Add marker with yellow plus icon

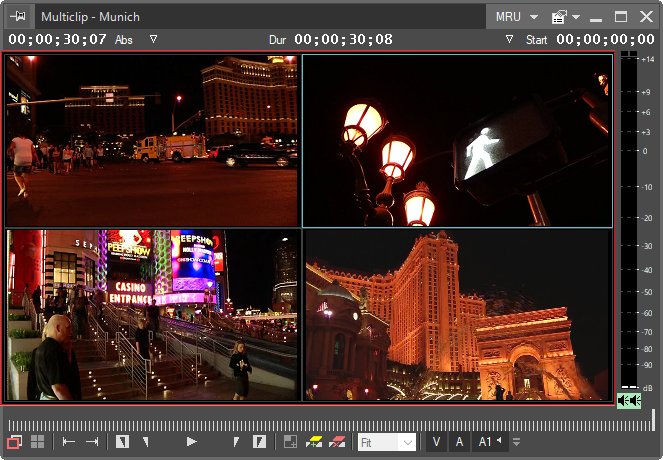tap(314, 442)
